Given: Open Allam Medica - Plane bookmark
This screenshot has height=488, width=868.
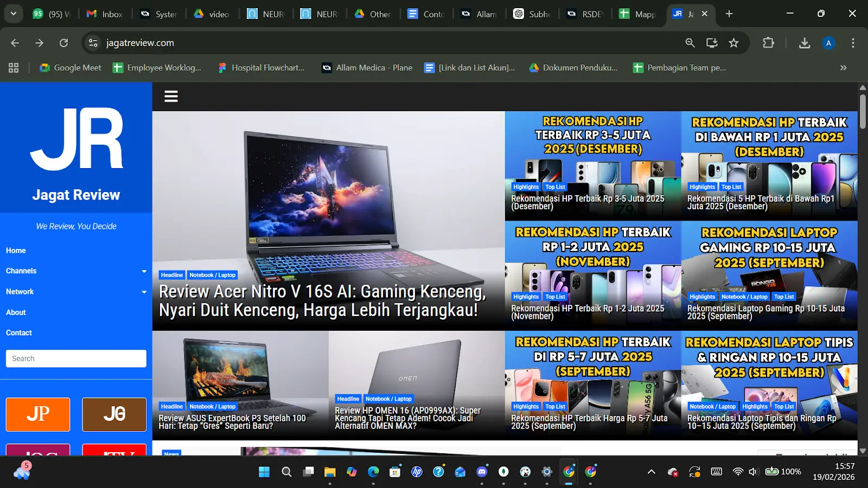Looking at the screenshot, I should tap(367, 68).
